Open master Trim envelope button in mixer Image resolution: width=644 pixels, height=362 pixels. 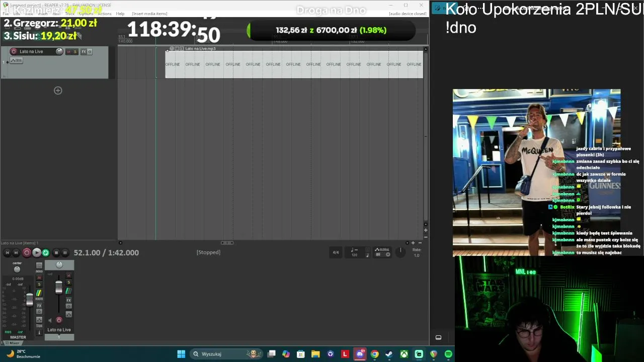tap(39, 320)
